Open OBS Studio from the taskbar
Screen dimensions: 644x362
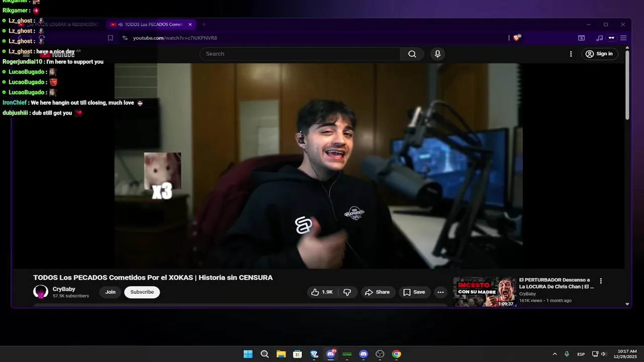coord(380,354)
